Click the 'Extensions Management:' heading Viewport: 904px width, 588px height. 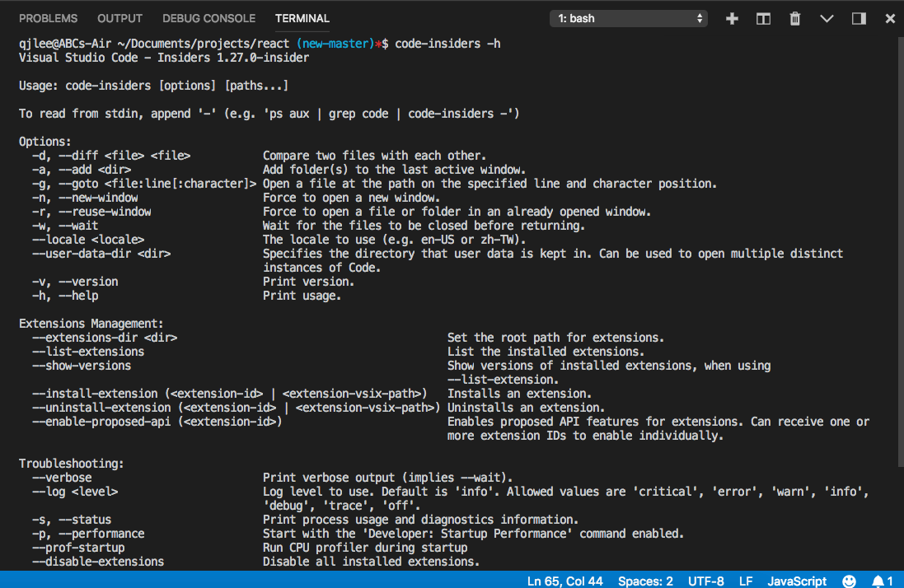click(x=91, y=324)
